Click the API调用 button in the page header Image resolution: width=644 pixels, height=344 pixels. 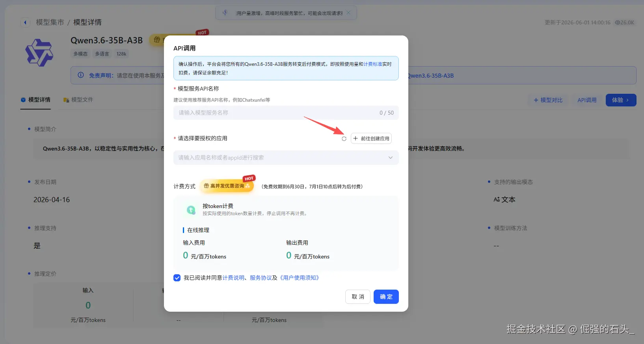pyautogui.click(x=587, y=100)
